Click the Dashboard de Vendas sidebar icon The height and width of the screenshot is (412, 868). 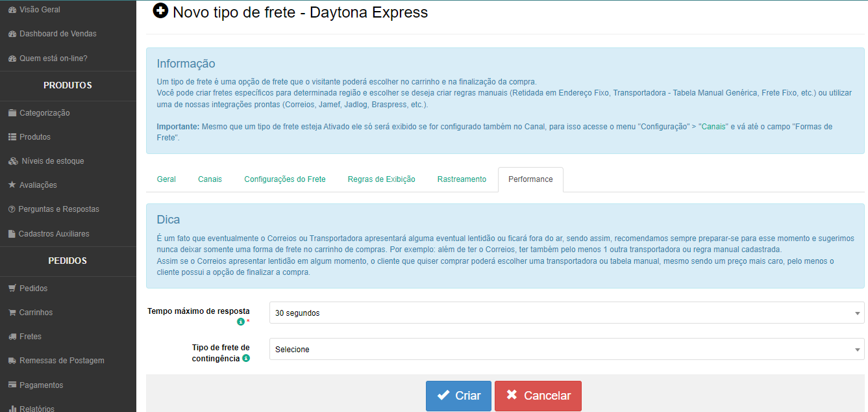pos(12,34)
